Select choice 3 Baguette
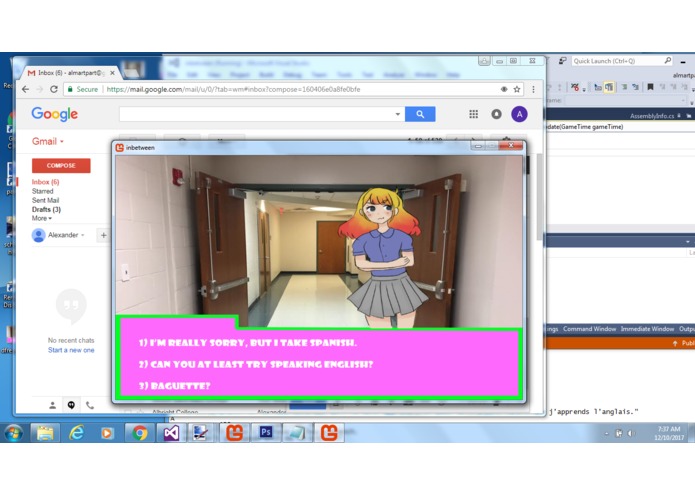Image resolution: width=695 pixels, height=494 pixels. [x=174, y=386]
